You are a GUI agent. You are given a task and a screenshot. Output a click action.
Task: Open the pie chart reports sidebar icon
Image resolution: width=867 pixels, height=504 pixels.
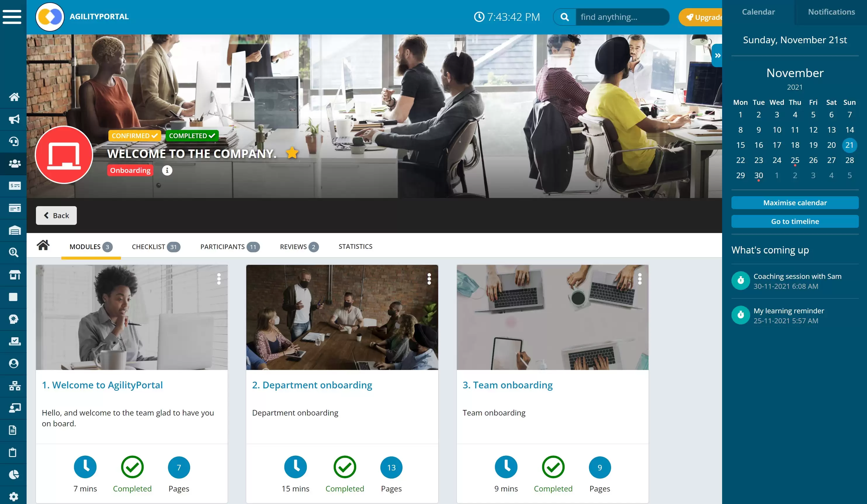(x=14, y=475)
